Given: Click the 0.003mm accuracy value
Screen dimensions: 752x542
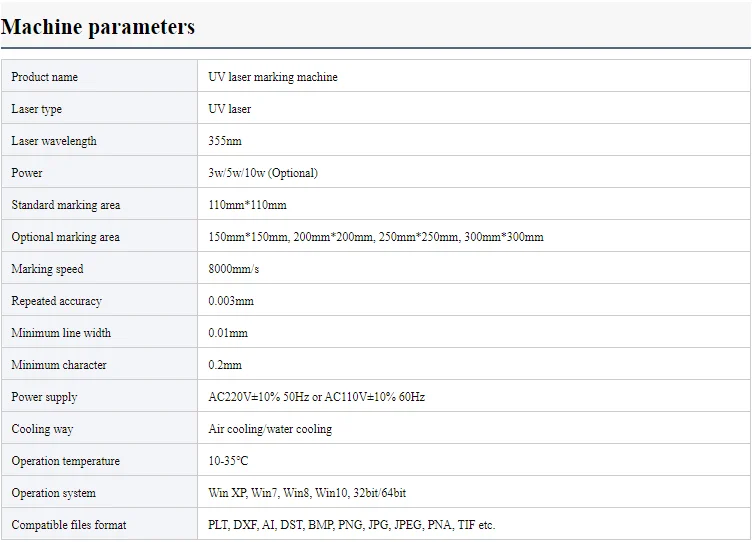Looking at the screenshot, I should pyautogui.click(x=231, y=301).
